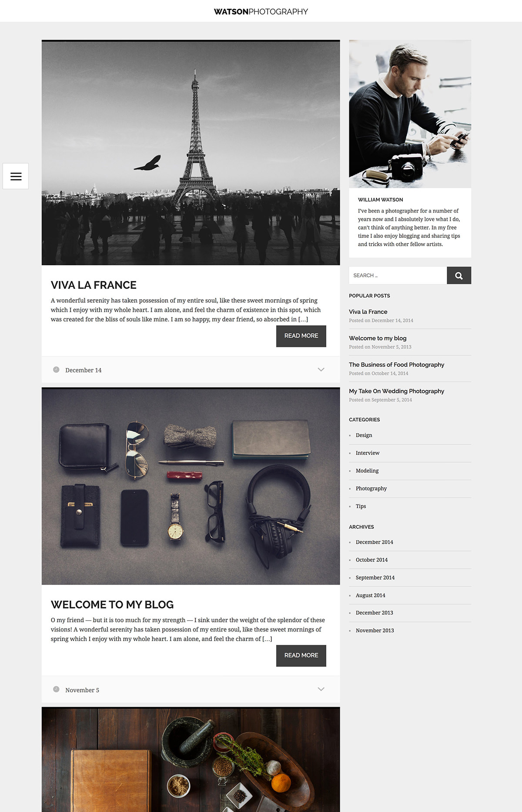The image size is (522, 812).
Task: Click the clock icon beside December 14
Action: (x=56, y=370)
